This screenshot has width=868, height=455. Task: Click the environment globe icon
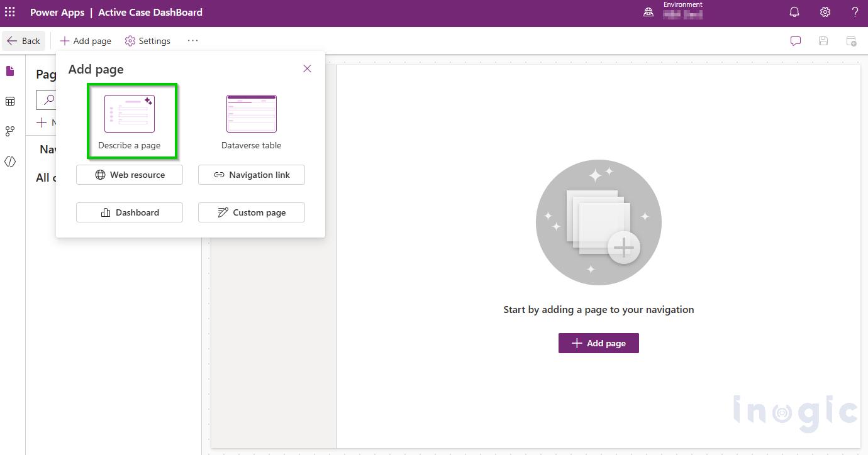tap(648, 12)
